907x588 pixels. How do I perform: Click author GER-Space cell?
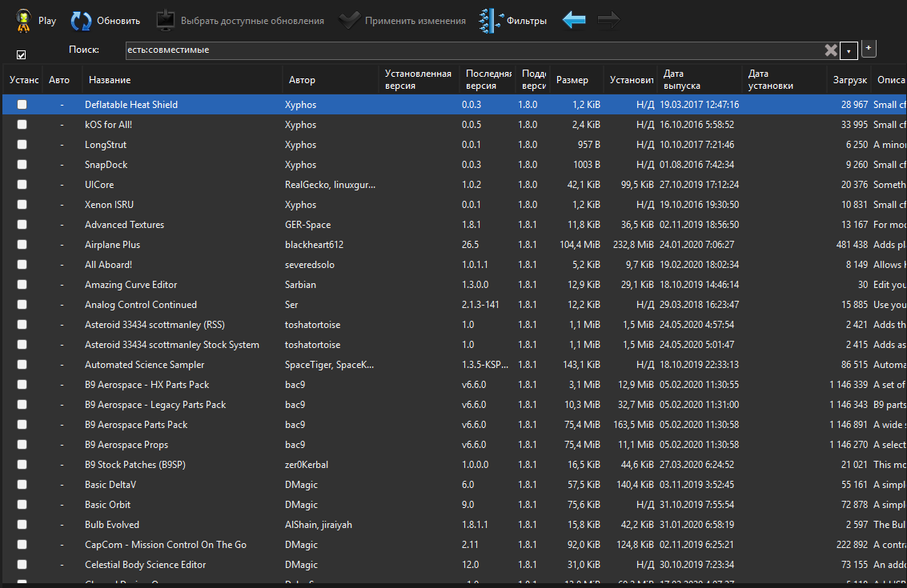(307, 224)
